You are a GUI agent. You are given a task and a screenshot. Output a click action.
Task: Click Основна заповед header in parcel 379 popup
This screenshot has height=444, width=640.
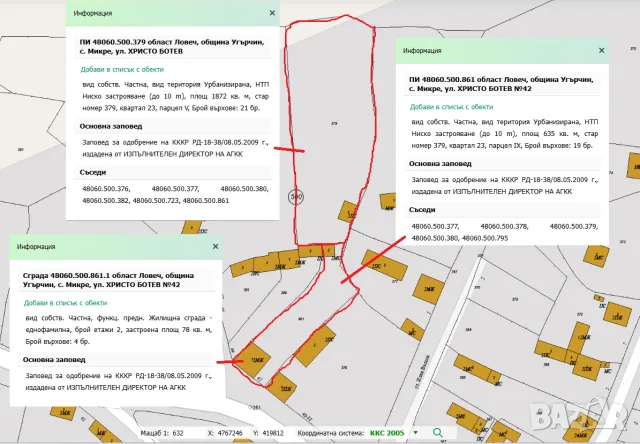[111, 126]
